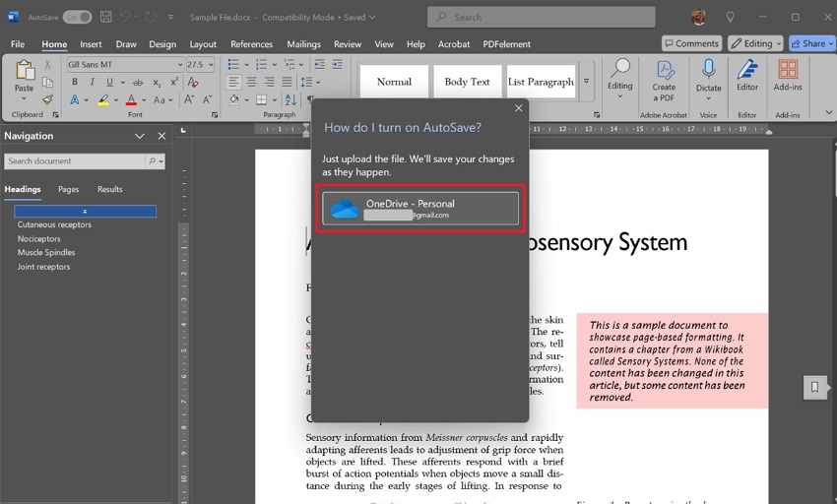Expand the Styles gallery
The width and height of the screenshot is (837, 504).
[x=586, y=81]
